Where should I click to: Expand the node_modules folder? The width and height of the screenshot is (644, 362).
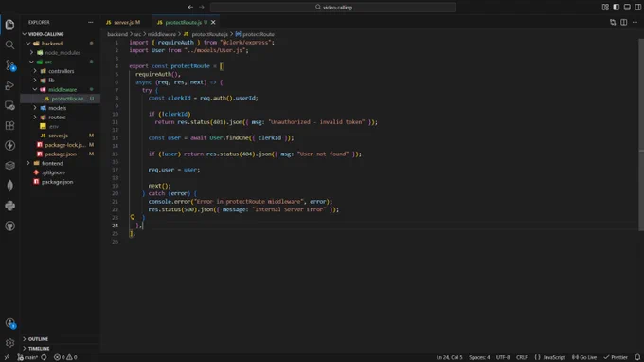[x=31, y=53]
